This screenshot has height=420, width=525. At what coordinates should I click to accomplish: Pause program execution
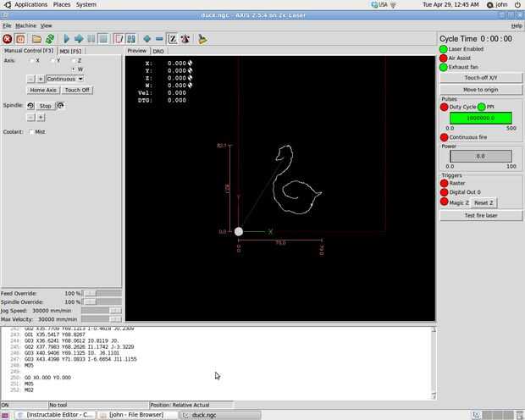[x=91, y=39]
